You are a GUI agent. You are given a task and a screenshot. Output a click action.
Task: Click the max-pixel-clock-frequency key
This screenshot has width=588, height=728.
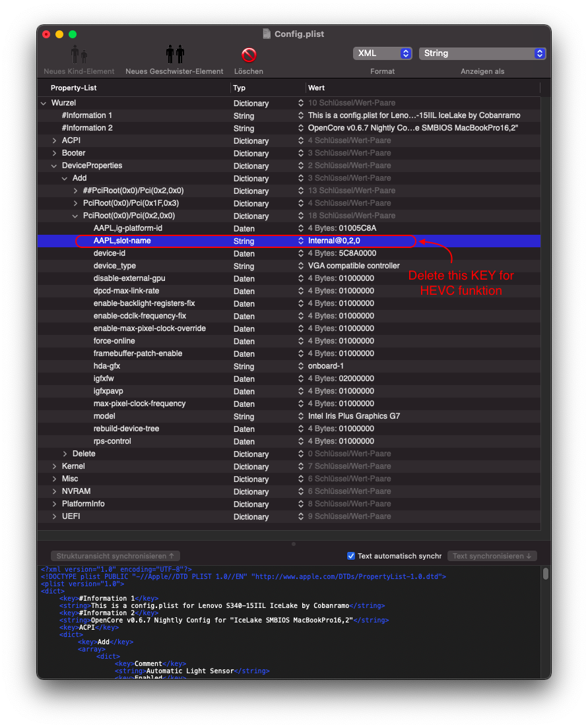139,404
